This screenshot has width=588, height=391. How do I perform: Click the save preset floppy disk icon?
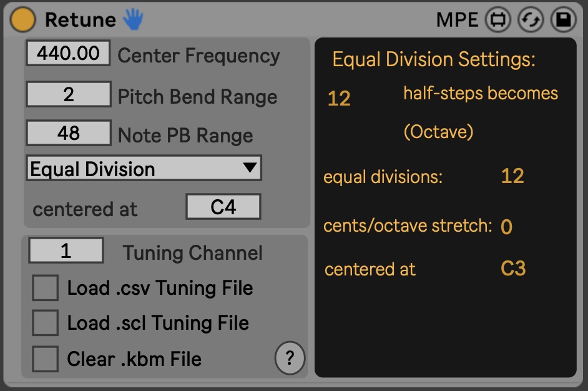click(x=563, y=20)
